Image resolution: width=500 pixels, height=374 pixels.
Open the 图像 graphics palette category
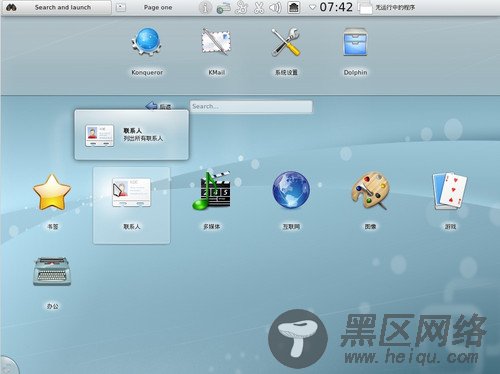(370, 201)
